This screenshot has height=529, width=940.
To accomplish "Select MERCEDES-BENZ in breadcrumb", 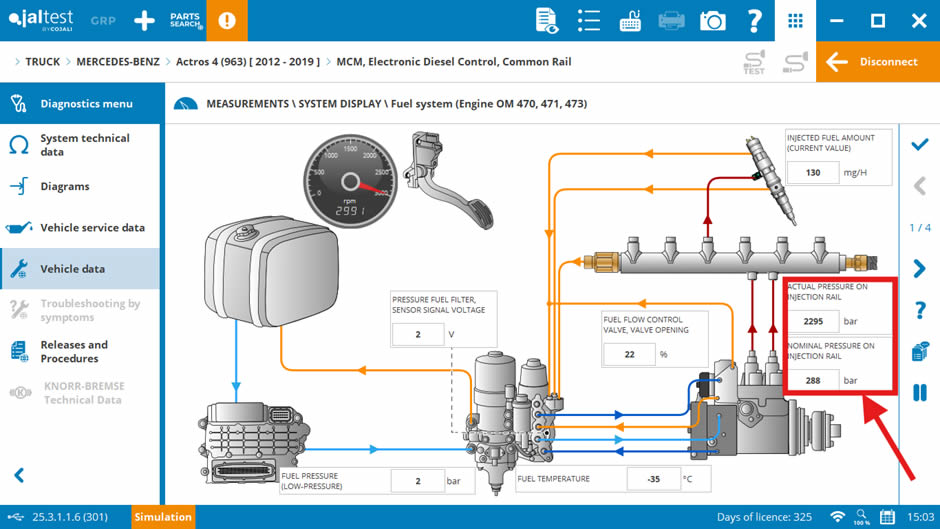I will point(118,62).
